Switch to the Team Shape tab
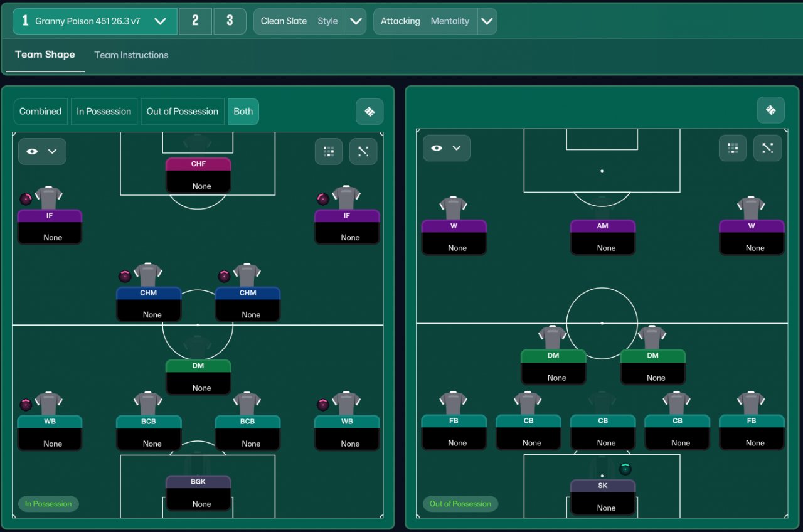This screenshot has width=803, height=532. pos(45,55)
